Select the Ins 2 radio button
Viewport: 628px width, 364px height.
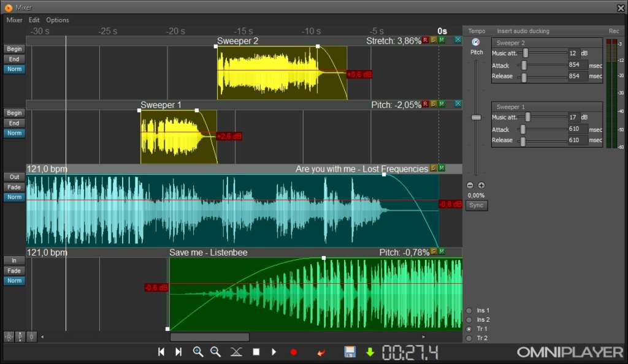pos(469,320)
